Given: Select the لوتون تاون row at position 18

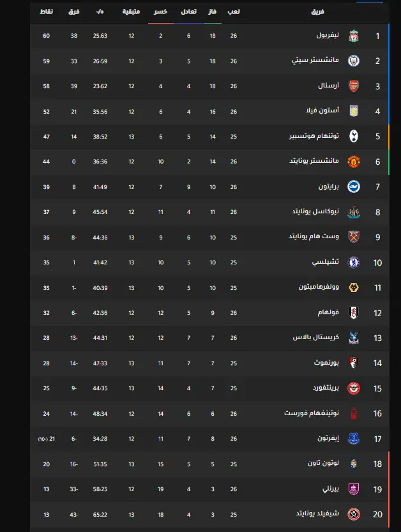Looking at the screenshot, I should pyautogui.click(x=209, y=464).
